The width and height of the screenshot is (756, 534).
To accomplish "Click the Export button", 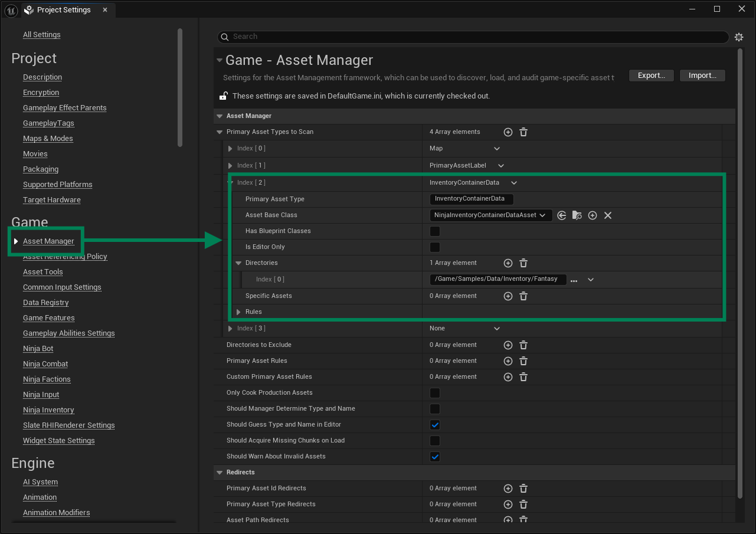I will [651, 75].
